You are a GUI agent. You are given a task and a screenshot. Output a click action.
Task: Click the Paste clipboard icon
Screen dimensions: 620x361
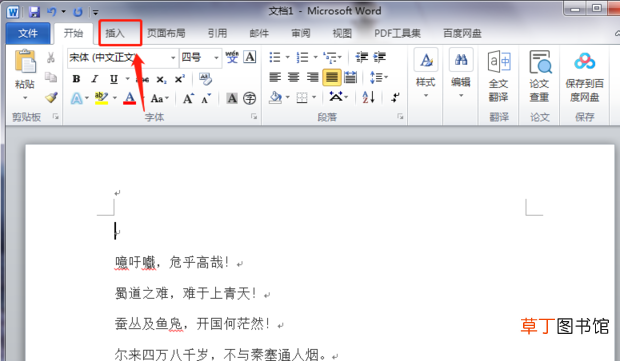pos(25,62)
